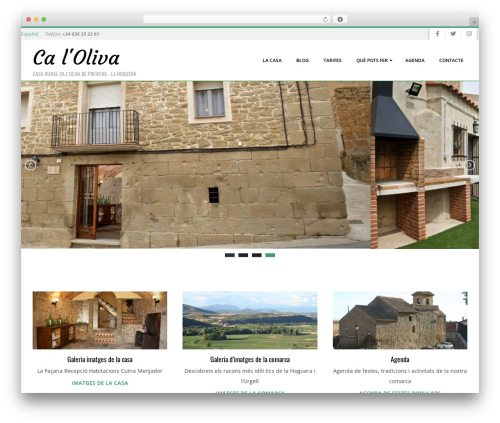Image resolution: width=500 pixels, height=423 pixels.
Task: Open the Agenda menu item
Action: click(x=415, y=60)
